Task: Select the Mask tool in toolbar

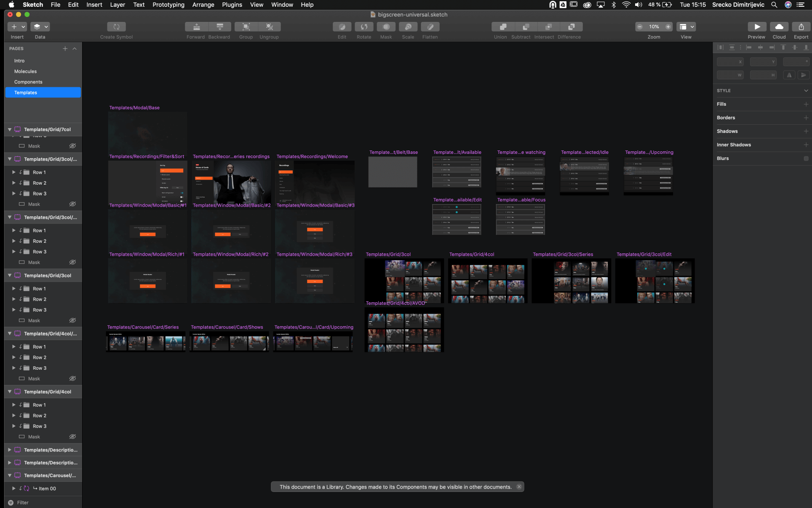Action: point(386,27)
